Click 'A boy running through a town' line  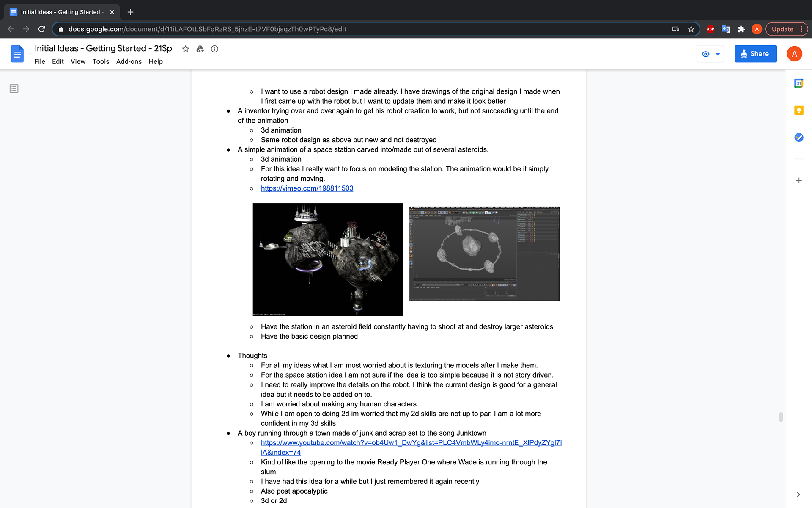point(362,433)
